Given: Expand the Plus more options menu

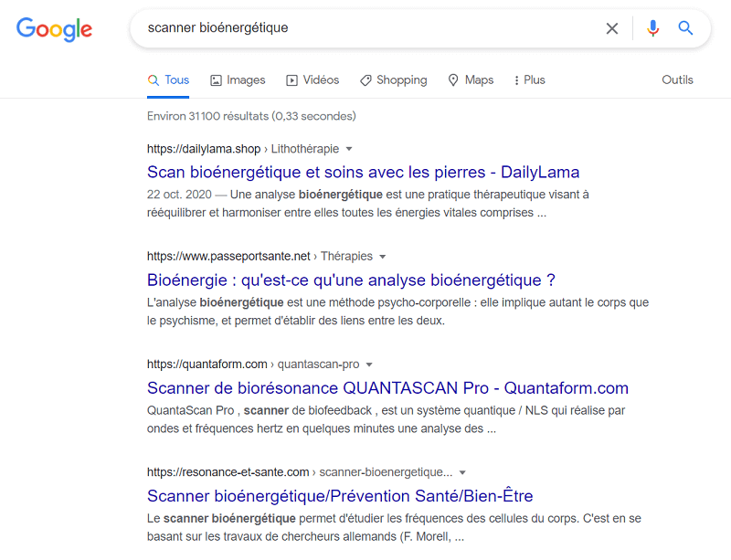Looking at the screenshot, I should point(529,80).
